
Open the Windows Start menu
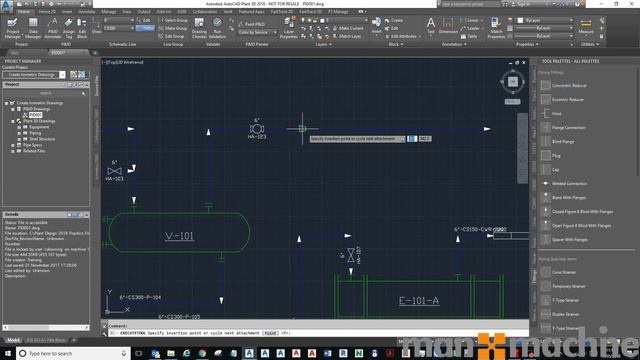coord(8,353)
